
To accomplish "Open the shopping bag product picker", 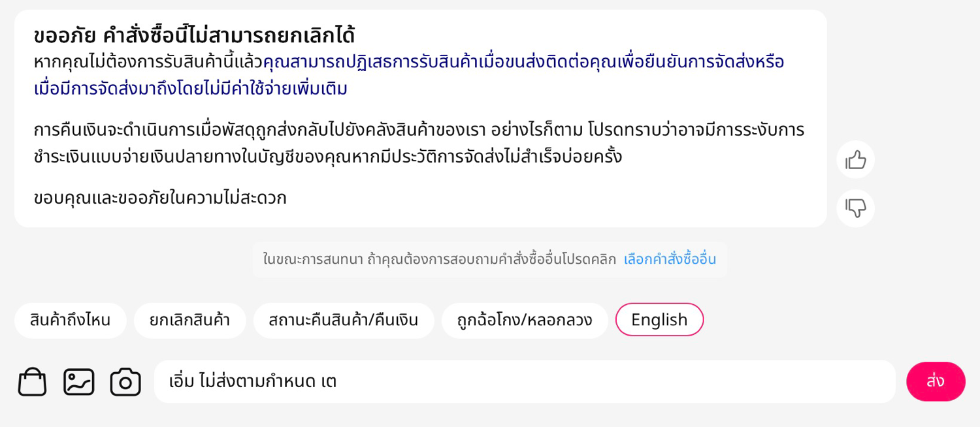I will [x=32, y=382].
